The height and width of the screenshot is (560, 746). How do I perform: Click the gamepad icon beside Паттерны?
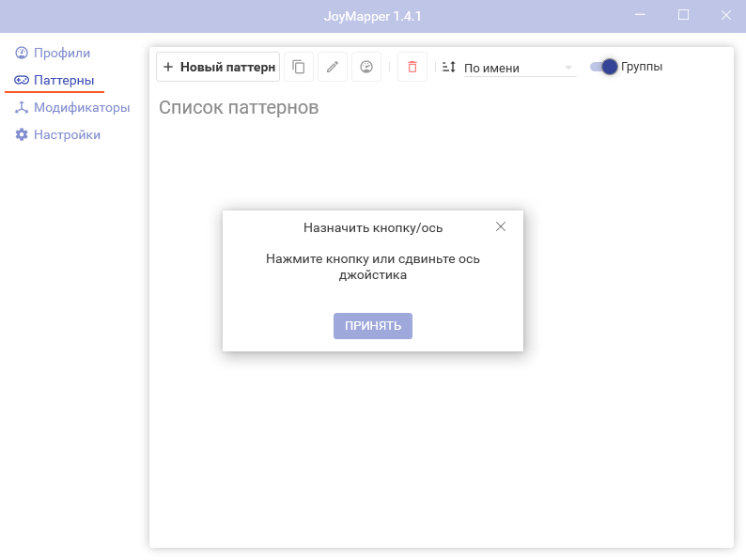[x=22, y=80]
